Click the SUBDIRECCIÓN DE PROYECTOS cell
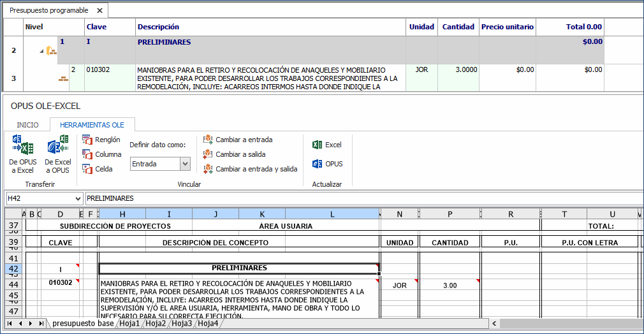This screenshot has height=334, width=644. (x=115, y=226)
